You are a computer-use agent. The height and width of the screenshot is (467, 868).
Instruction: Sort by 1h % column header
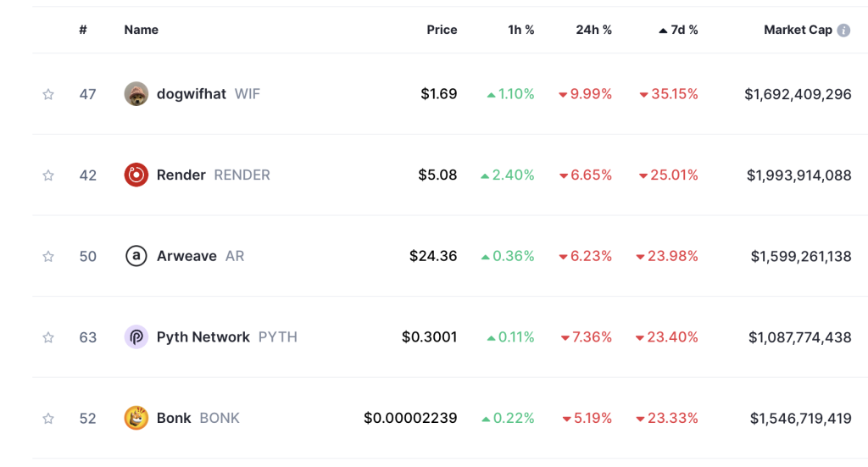(521, 30)
